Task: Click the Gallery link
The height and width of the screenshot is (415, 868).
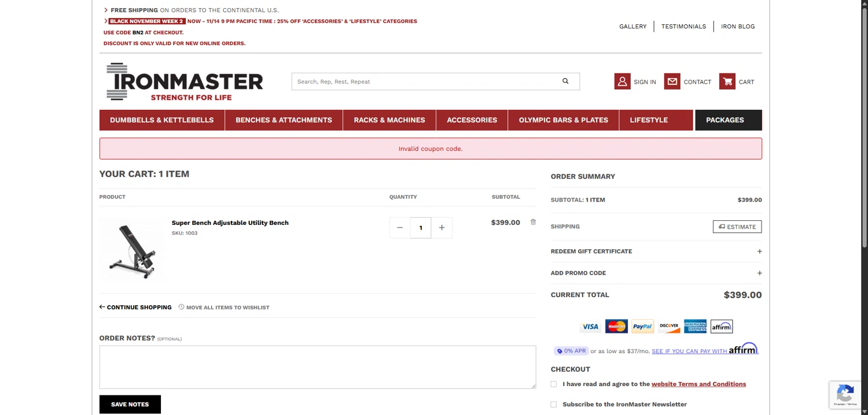Action: click(x=632, y=27)
